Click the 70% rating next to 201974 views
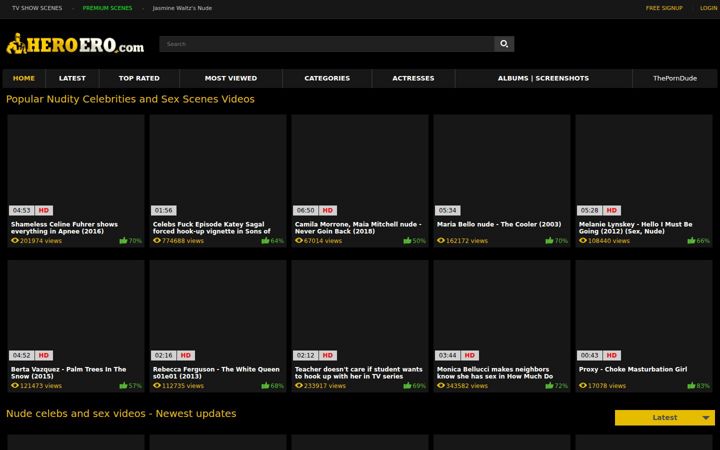720x450 pixels. (x=135, y=241)
